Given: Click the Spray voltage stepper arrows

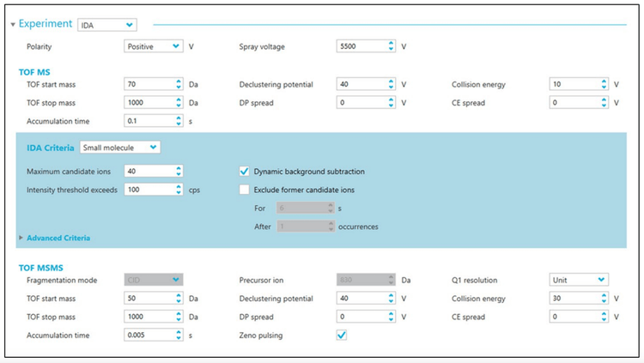Looking at the screenshot, I should pos(391,46).
